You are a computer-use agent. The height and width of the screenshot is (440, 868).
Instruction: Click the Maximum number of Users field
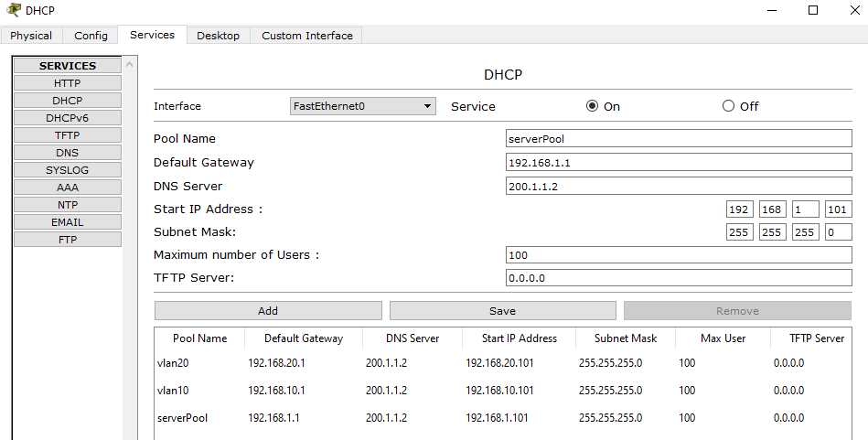679,254
